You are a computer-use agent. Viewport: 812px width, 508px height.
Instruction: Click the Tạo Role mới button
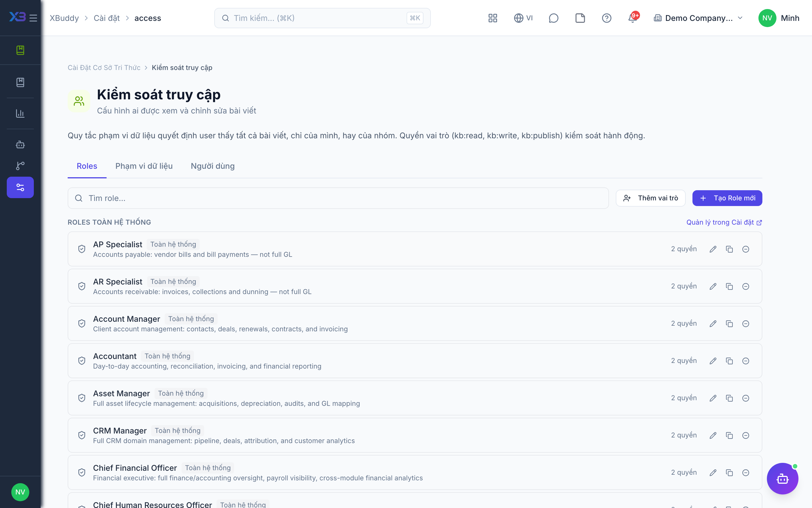click(x=727, y=198)
